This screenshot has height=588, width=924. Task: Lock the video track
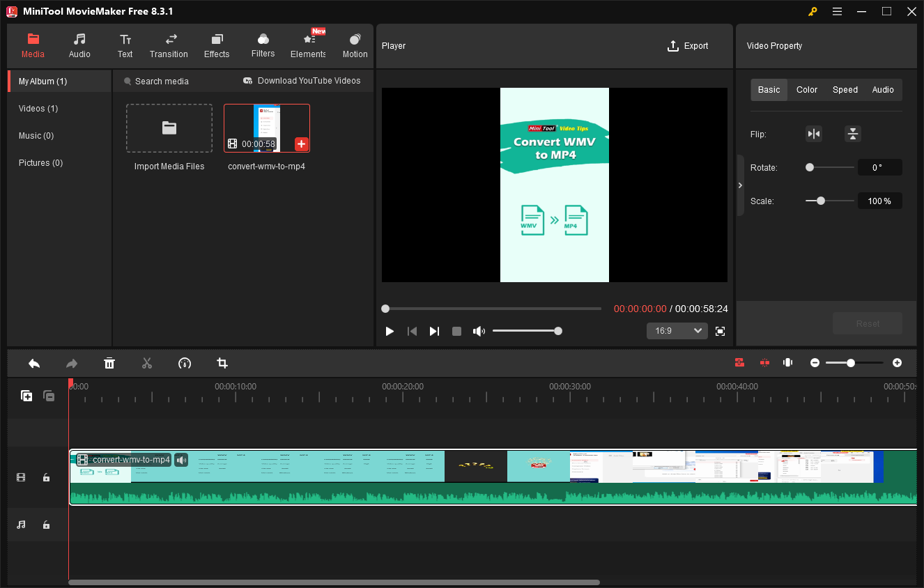46,477
